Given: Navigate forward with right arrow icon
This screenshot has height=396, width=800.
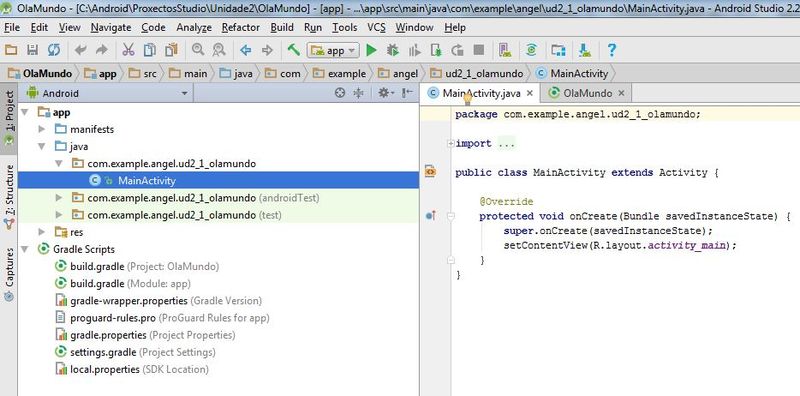Looking at the screenshot, I should click(267, 50).
